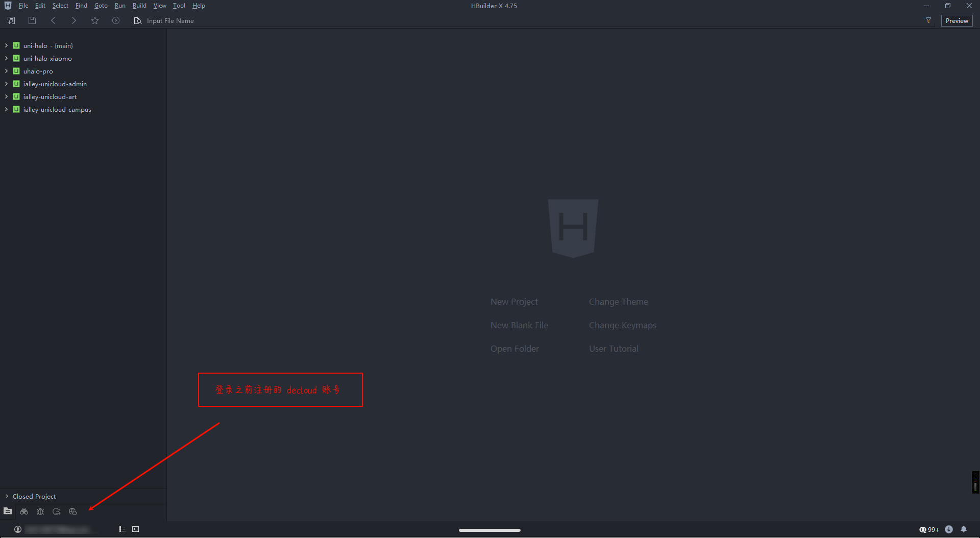Image resolution: width=980 pixels, height=538 pixels.
Task: Select ialley-unicloud-art project name
Action: pyautogui.click(x=50, y=97)
